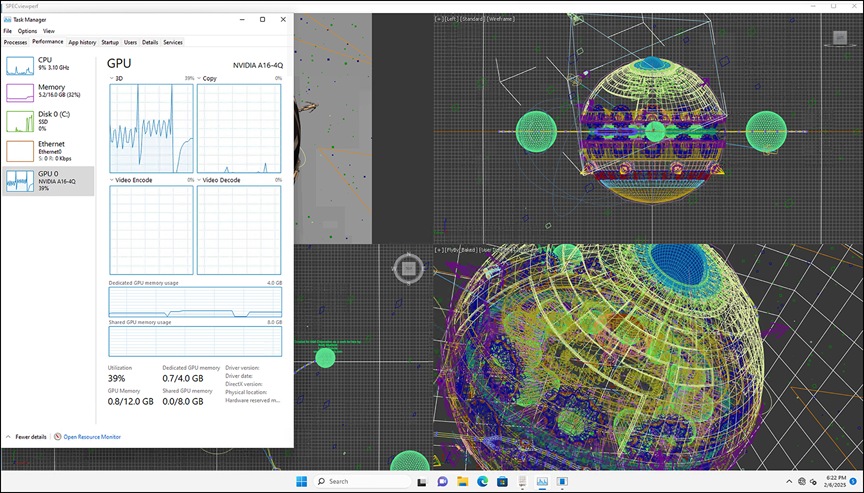
Task: Open File Explorer from the taskbar
Action: (462, 481)
